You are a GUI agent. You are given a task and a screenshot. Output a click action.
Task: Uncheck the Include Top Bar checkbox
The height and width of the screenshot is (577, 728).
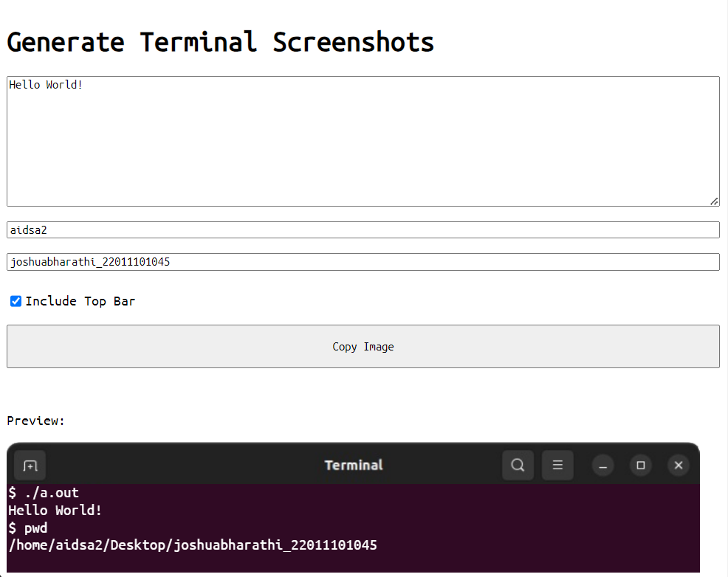(16, 301)
